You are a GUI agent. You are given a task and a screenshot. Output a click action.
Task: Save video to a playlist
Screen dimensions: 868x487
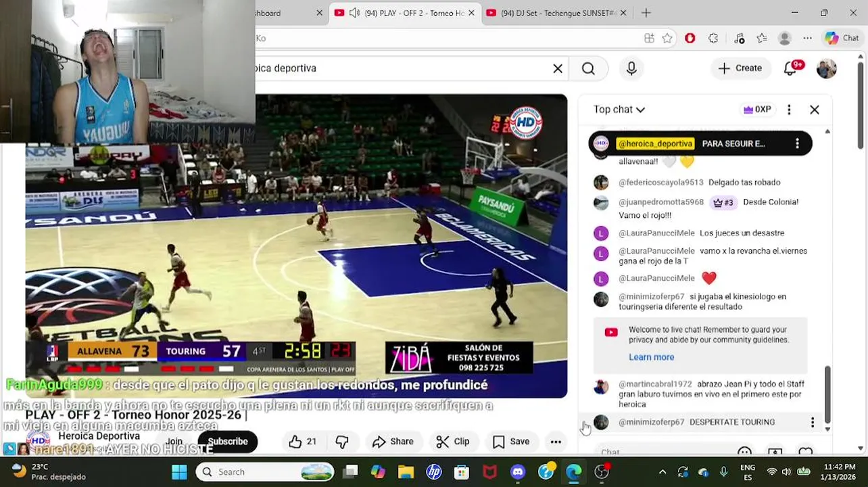point(511,442)
